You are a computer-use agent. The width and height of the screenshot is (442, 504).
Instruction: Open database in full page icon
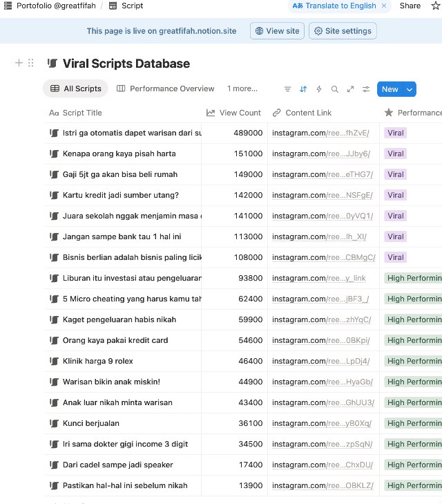351,89
